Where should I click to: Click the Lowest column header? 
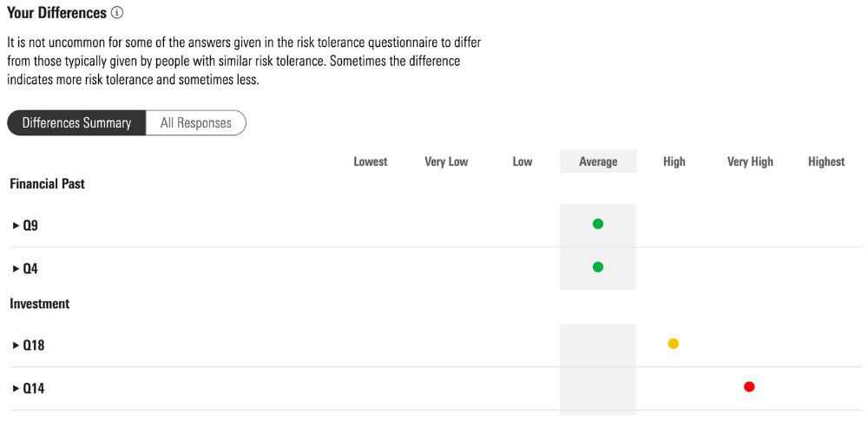[x=371, y=161]
